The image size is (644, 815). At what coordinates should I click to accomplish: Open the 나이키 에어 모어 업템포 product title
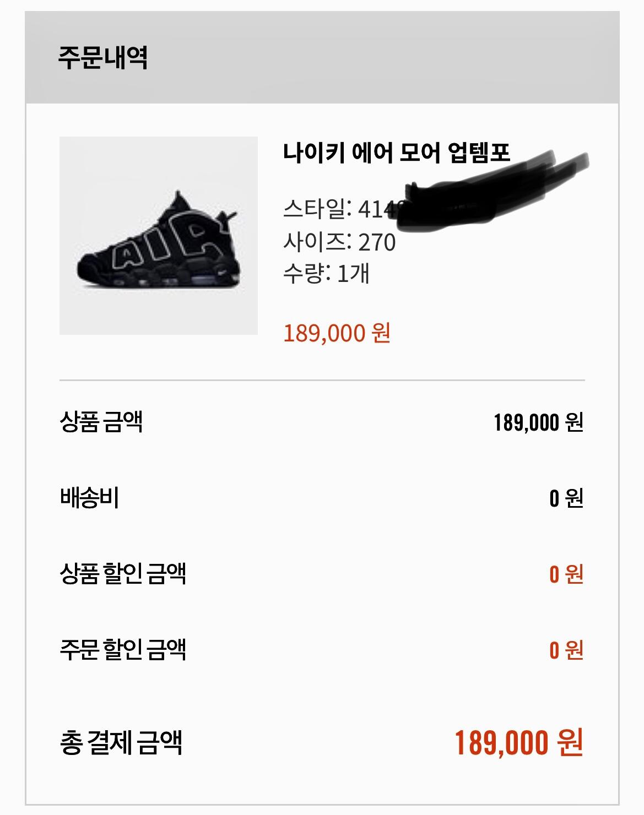click(396, 153)
